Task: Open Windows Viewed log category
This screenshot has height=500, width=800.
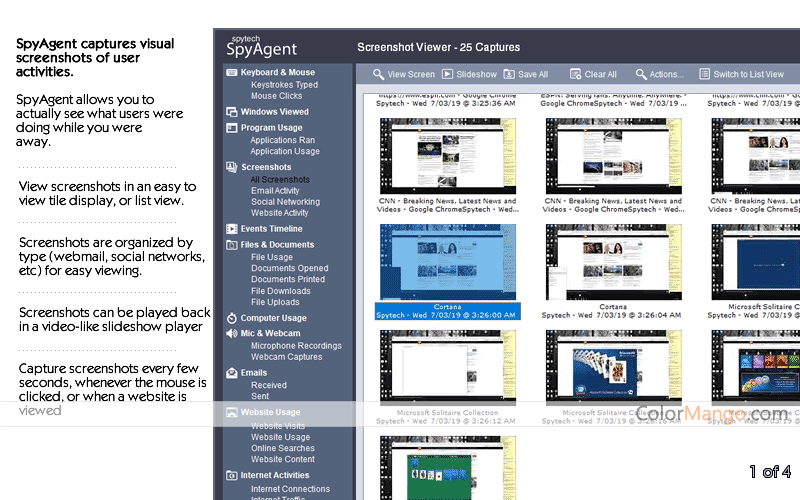Action: tap(274, 112)
